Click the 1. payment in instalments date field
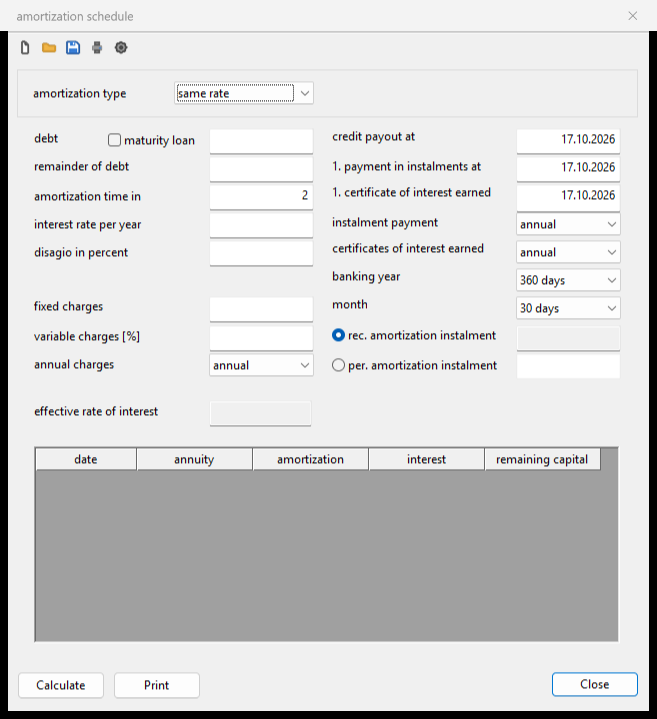This screenshot has width=657, height=719. [x=568, y=169]
